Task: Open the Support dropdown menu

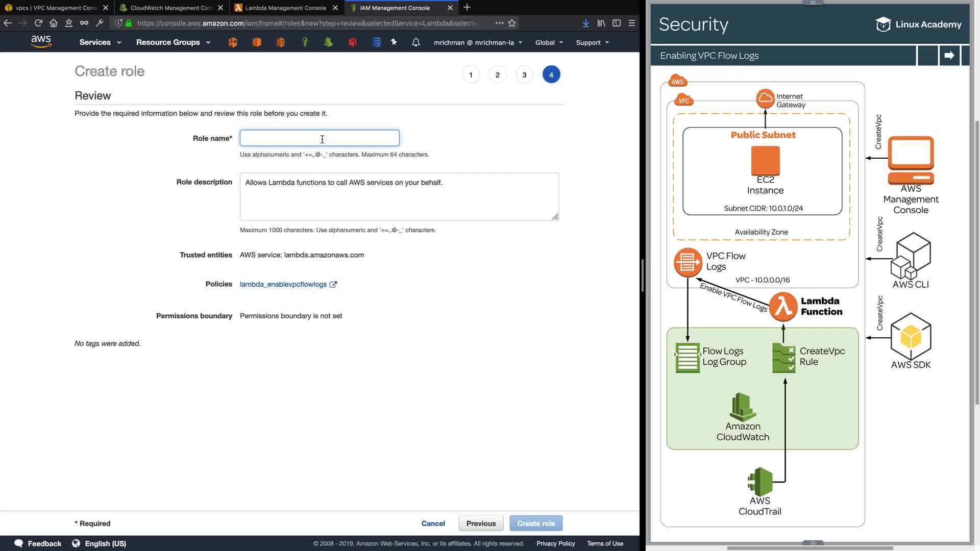Action: (592, 42)
